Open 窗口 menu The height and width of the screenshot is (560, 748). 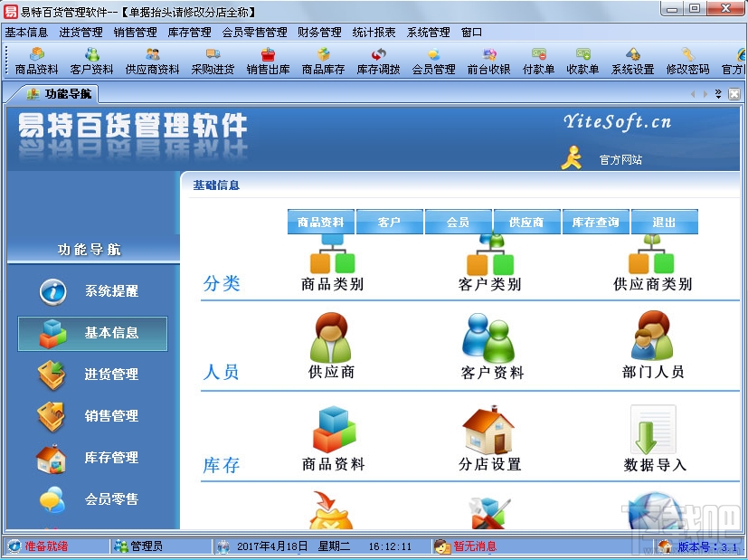471,33
